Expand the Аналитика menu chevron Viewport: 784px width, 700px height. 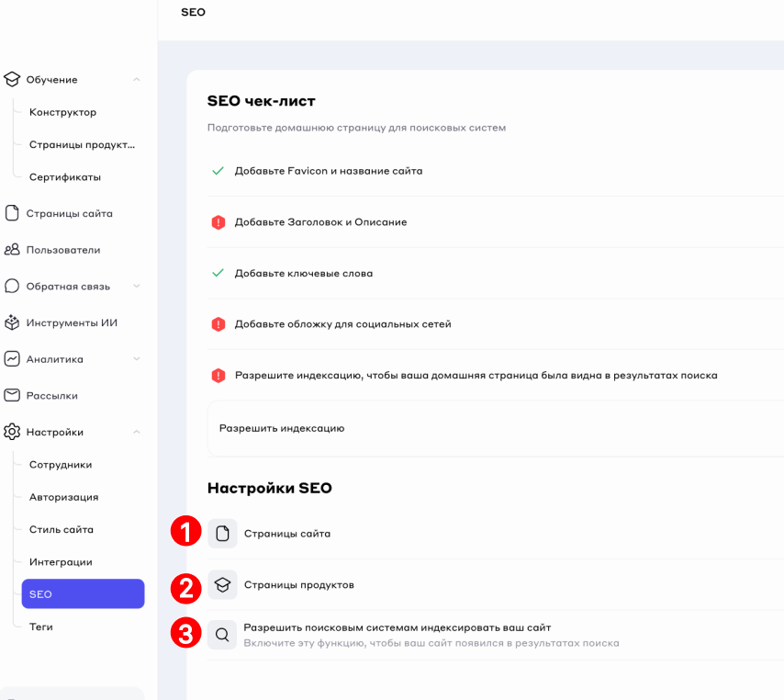coord(137,359)
